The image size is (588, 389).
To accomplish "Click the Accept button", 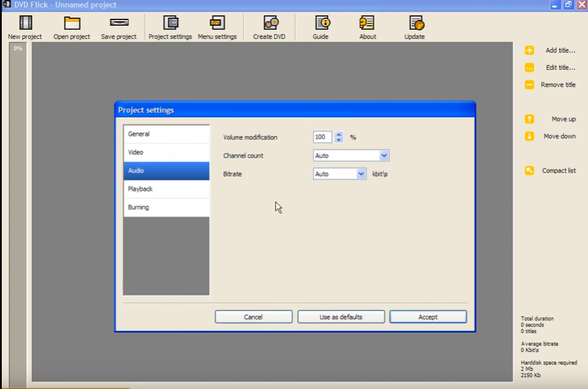I will (x=427, y=317).
